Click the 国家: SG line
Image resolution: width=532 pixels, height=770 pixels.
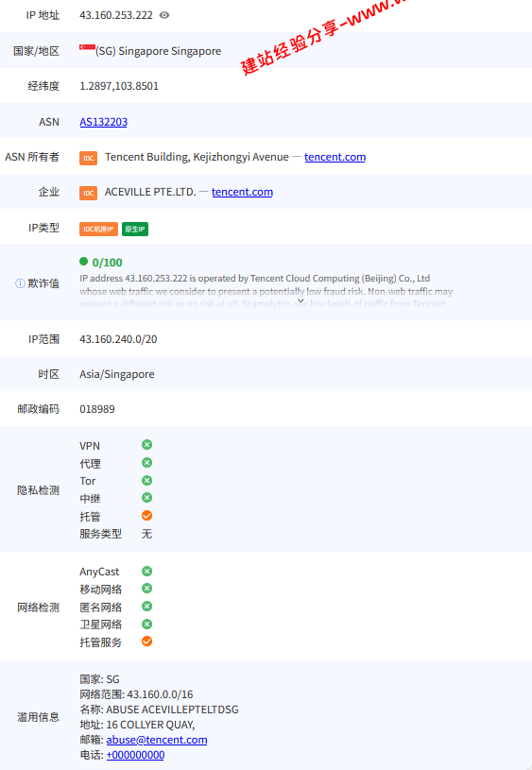click(100, 679)
